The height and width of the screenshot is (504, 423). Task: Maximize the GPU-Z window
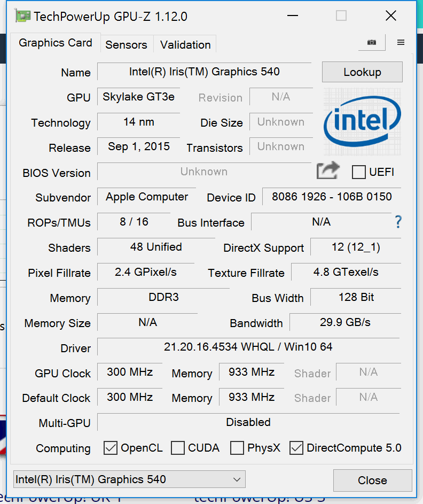point(341,16)
